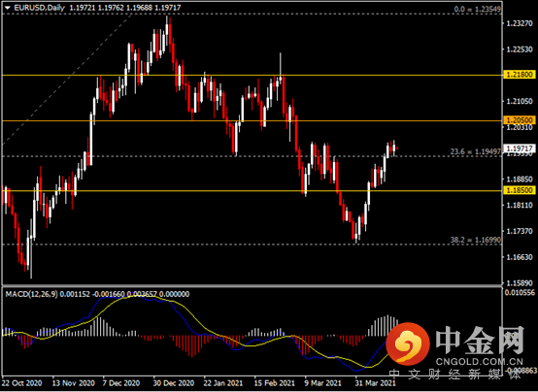The image size is (538, 392).
Task: Click the 1.23270 price scale label
Action: coord(520,23)
